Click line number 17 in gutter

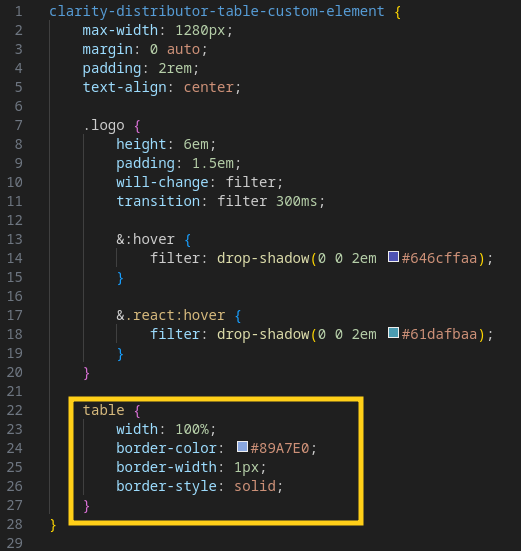point(15,315)
